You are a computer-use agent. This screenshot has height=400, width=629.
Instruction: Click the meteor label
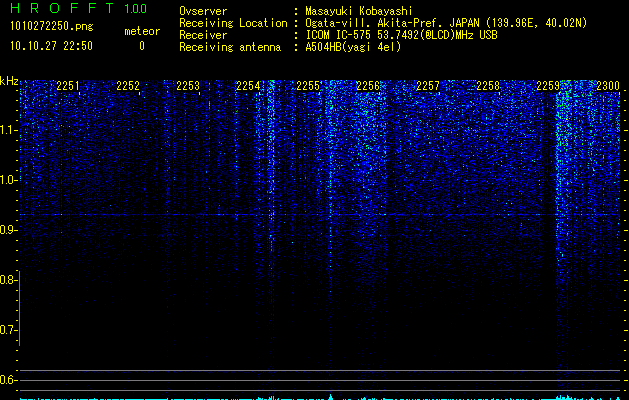click(x=142, y=31)
